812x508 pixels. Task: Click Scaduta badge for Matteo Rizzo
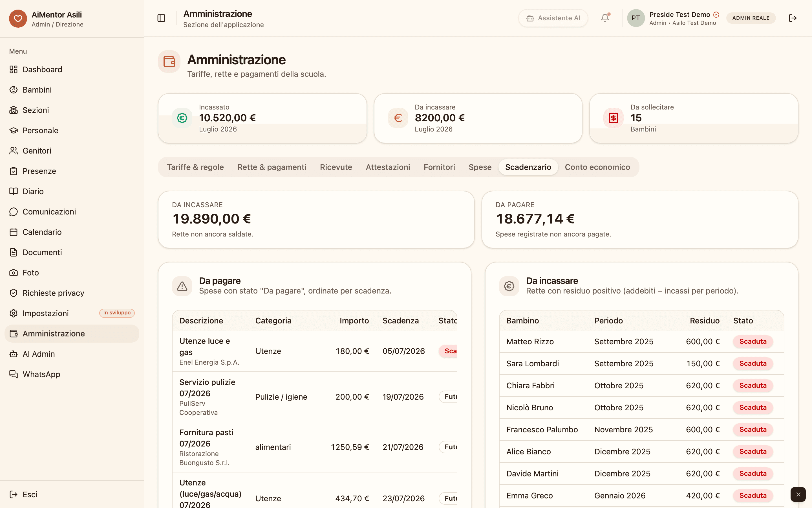(753, 342)
